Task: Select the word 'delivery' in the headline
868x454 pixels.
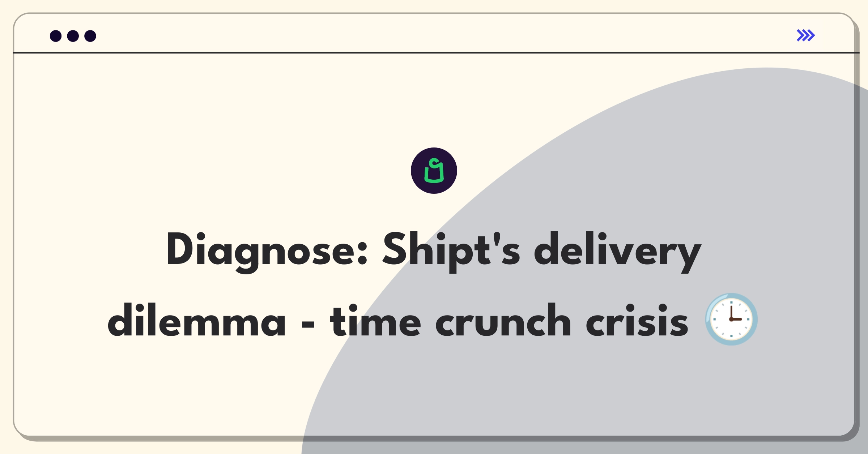Action: coord(618,252)
